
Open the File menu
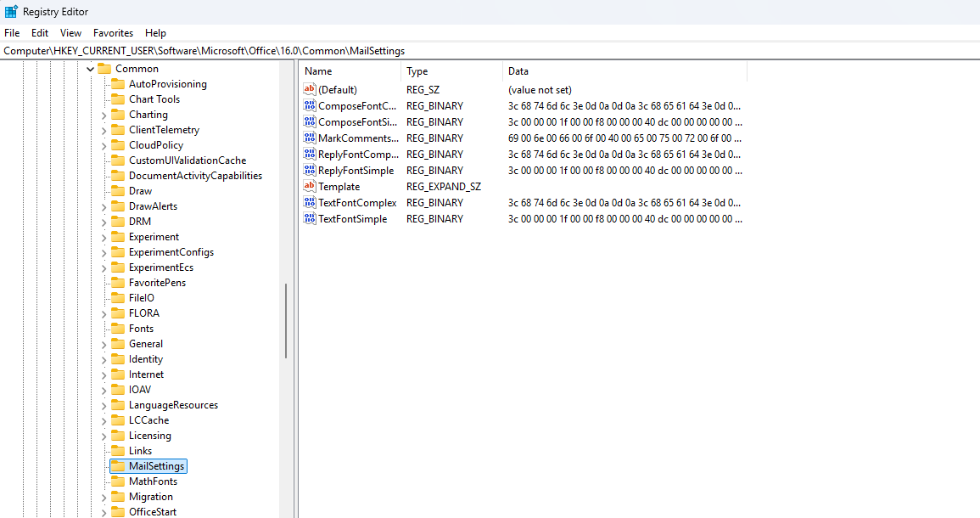(x=12, y=33)
